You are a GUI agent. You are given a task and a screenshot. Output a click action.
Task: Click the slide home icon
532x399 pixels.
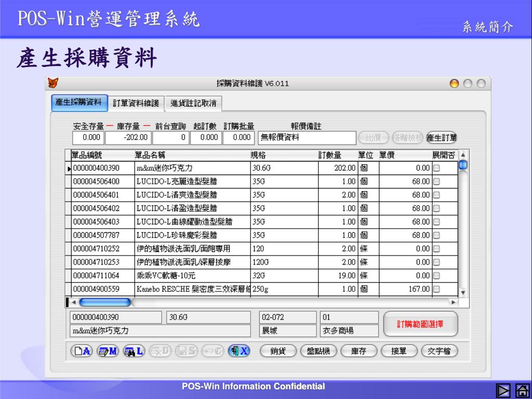coord(523,390)
